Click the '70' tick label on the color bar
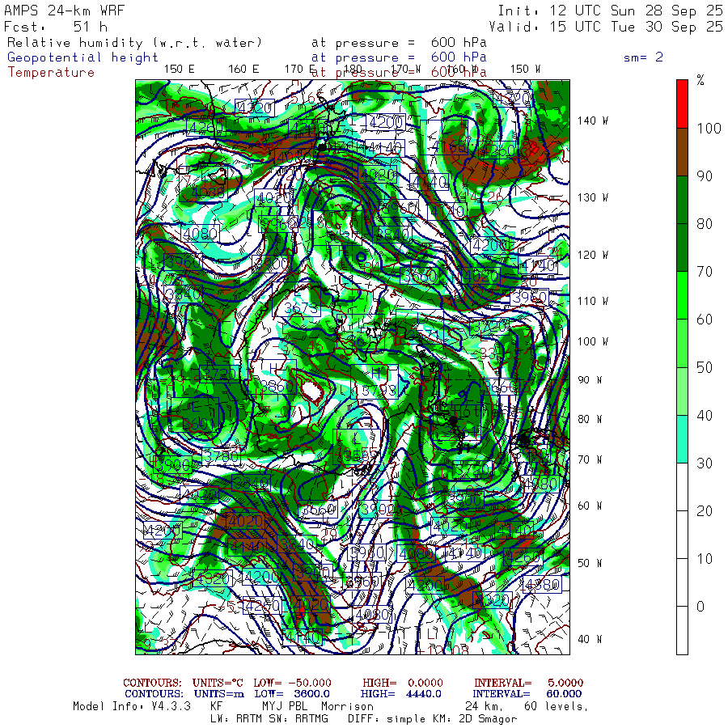This screenshot has height=728, width=728. point(705,272)
